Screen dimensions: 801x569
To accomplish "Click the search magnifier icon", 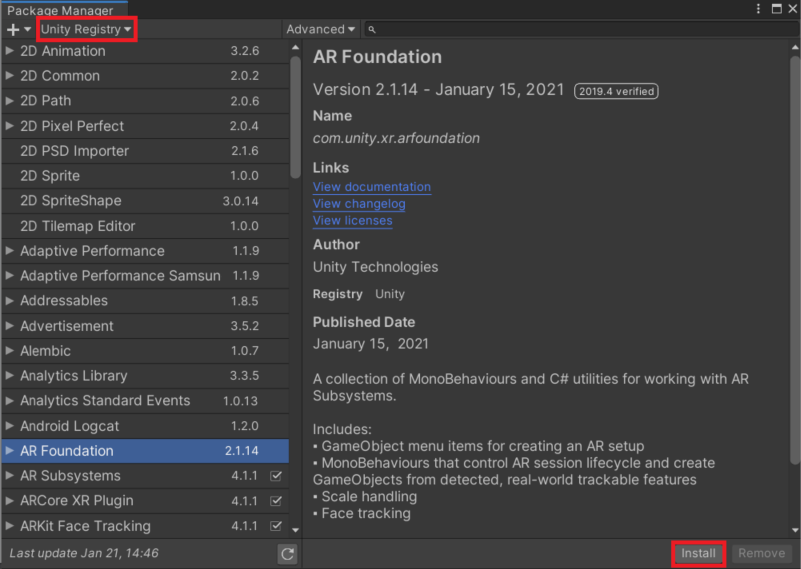I will pyautogui.click(x=372, y=30).
